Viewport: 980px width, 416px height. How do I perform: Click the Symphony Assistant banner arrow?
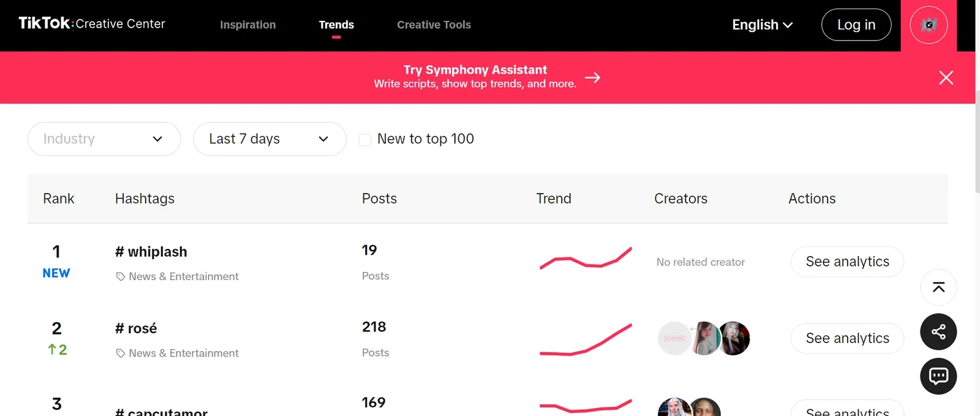pos(592,78)
